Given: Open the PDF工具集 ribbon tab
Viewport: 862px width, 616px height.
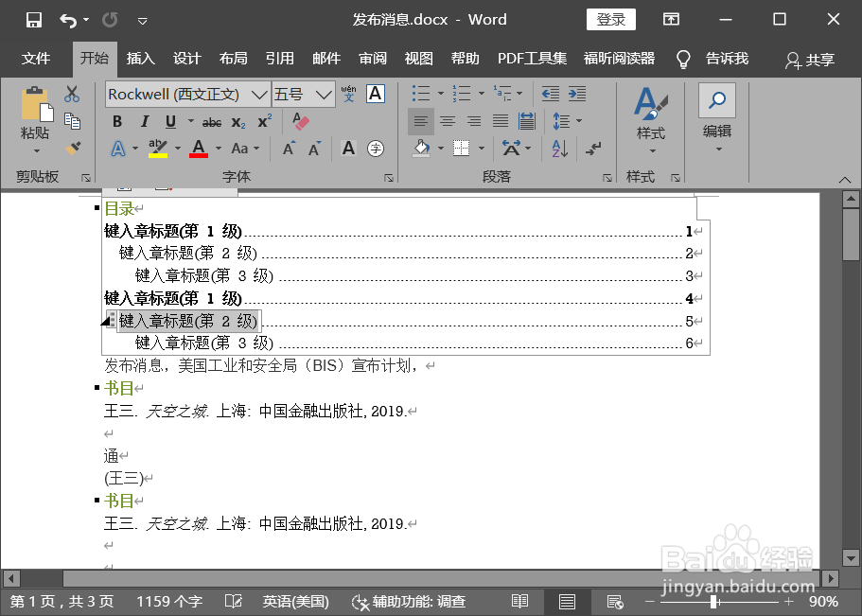Looking at the screenshot, I should point(532,58).
